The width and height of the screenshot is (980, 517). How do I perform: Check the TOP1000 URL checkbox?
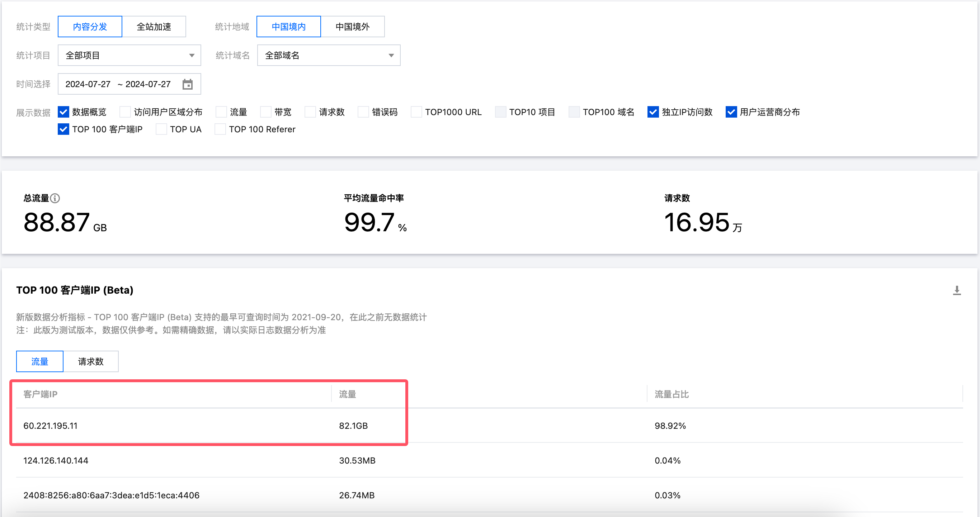(x=416, y=112)
